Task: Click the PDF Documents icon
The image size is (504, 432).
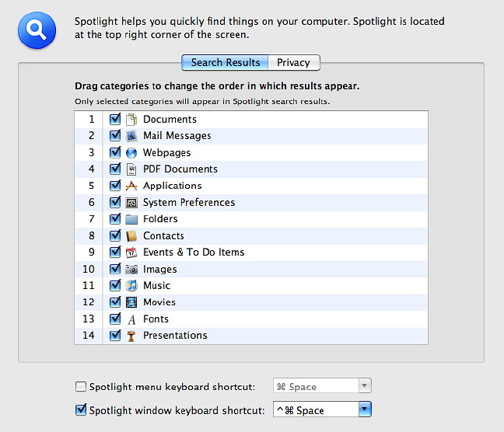Action: pos(131,169)
